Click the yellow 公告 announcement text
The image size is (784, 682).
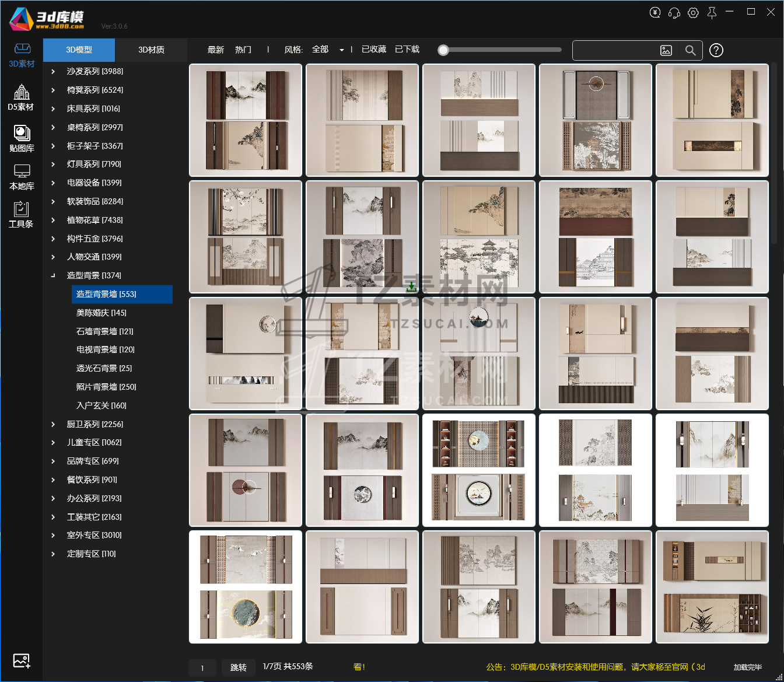[596, 667]
